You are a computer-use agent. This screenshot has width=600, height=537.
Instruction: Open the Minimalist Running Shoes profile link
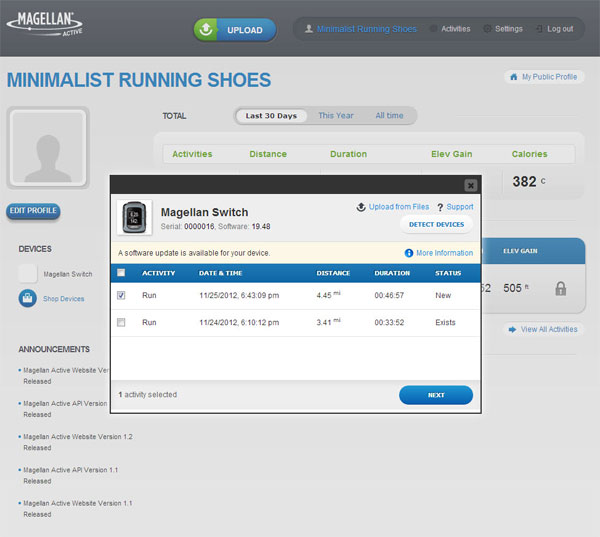point(367,29)
